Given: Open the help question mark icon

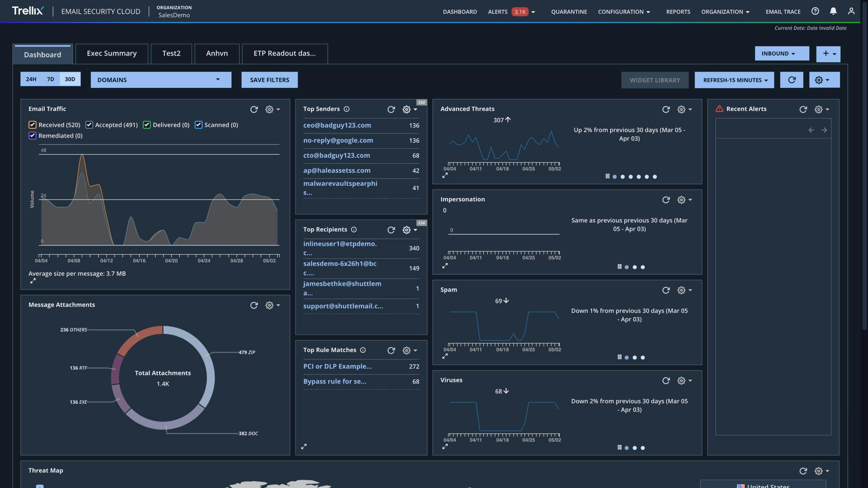Looking at the screenshot, I should tap(815, 11).
